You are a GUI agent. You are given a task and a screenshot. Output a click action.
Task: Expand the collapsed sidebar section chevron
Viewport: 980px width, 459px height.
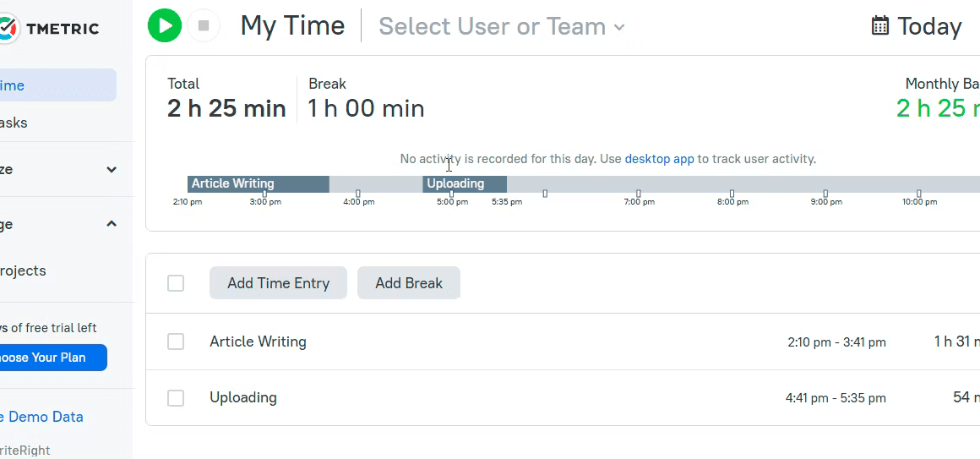point(112,169)
